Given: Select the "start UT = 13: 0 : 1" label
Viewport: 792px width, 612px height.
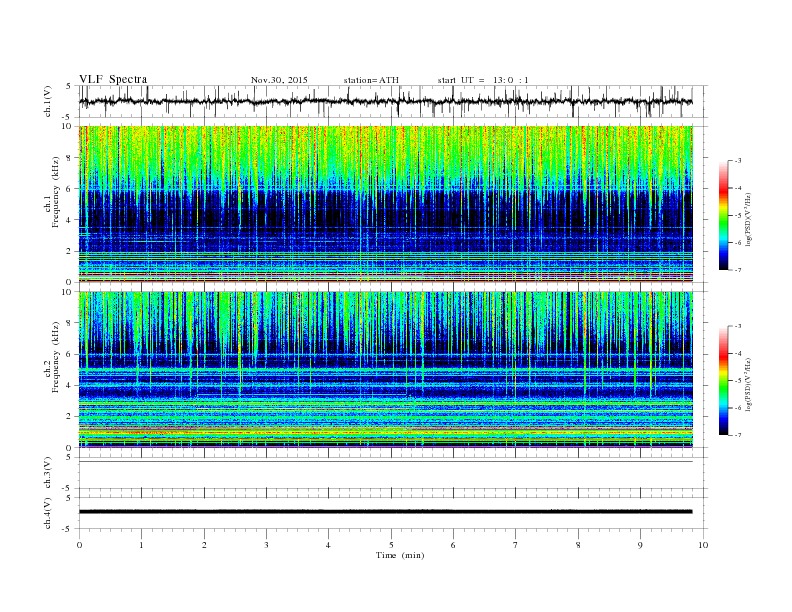Looking at the screenshot, I should 483,80.
